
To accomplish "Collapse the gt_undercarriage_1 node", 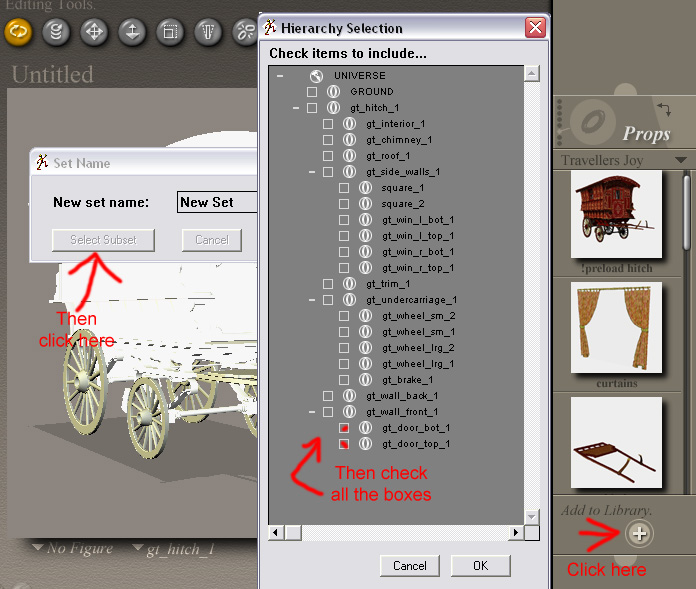I will point(312,300).
